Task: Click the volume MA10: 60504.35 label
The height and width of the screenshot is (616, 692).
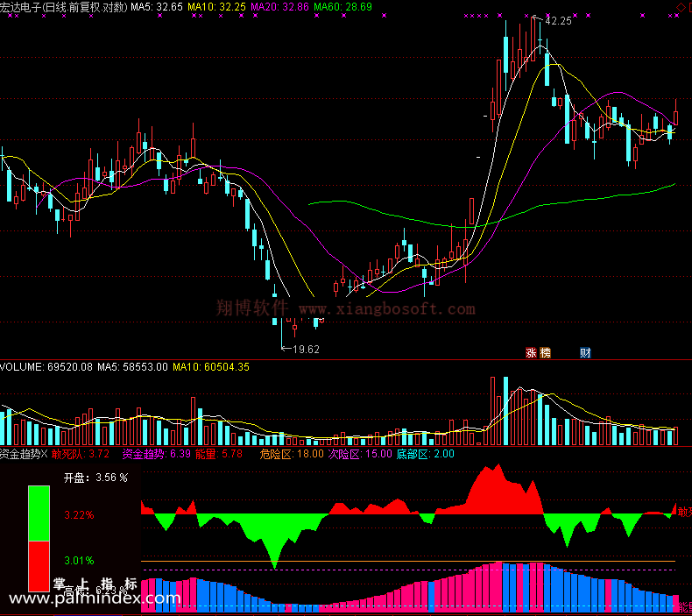Action: point(211,366)
